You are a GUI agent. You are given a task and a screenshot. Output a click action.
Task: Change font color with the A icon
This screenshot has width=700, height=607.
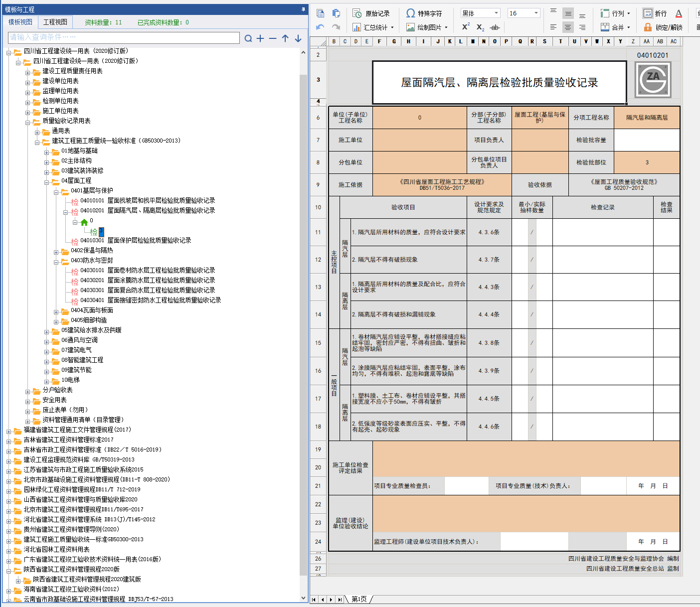(679, 13)
